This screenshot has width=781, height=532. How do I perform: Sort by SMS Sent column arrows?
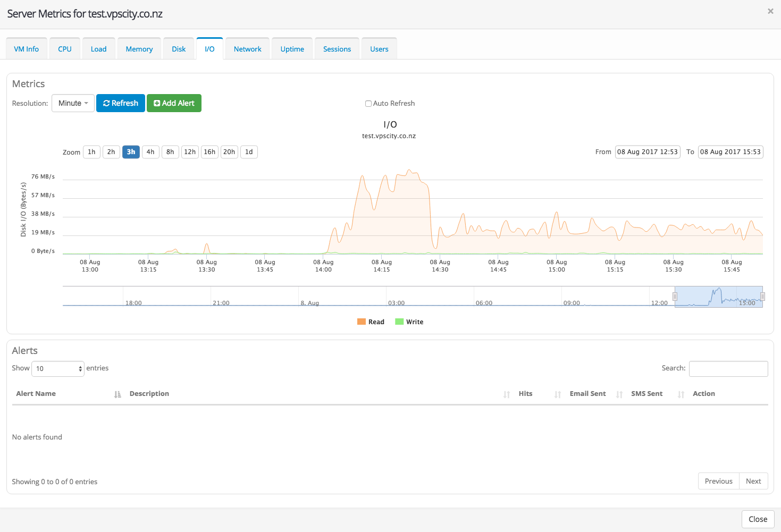(x=681, y=394)
